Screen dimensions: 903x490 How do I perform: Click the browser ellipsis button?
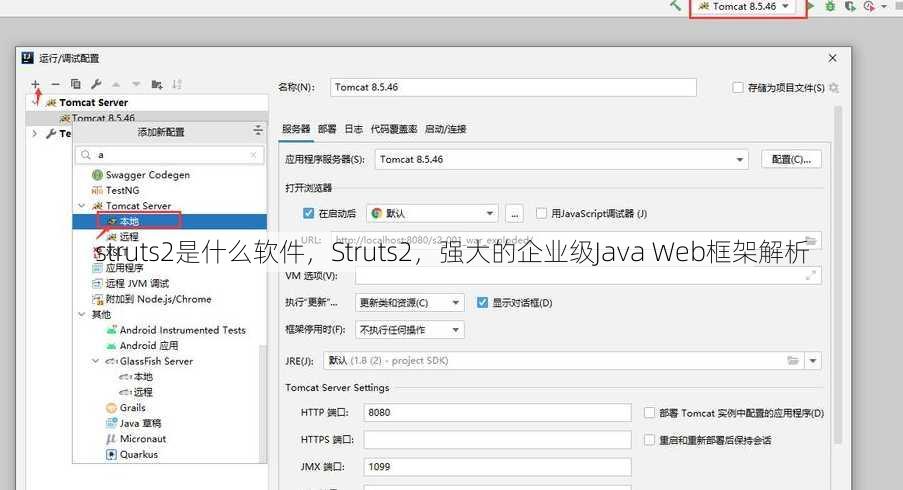click(x=514, y=214)
